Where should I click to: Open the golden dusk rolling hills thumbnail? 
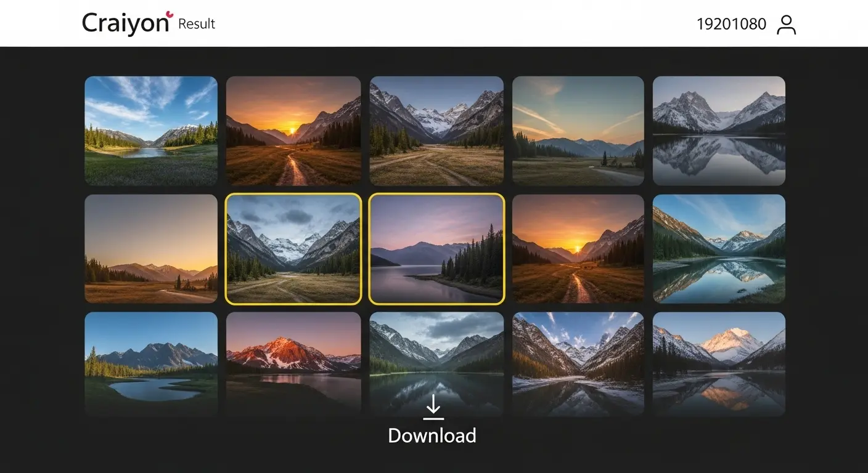[151, 249]
